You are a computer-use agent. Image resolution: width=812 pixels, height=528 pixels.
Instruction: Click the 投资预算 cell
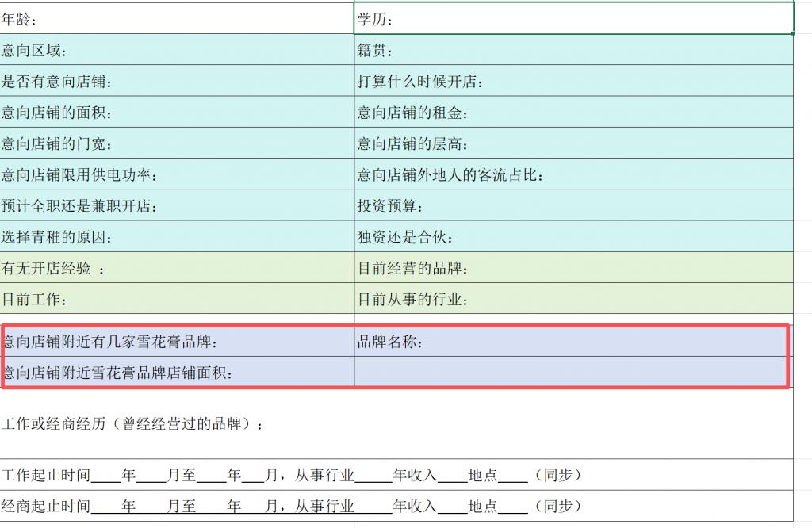coord(573,205)
